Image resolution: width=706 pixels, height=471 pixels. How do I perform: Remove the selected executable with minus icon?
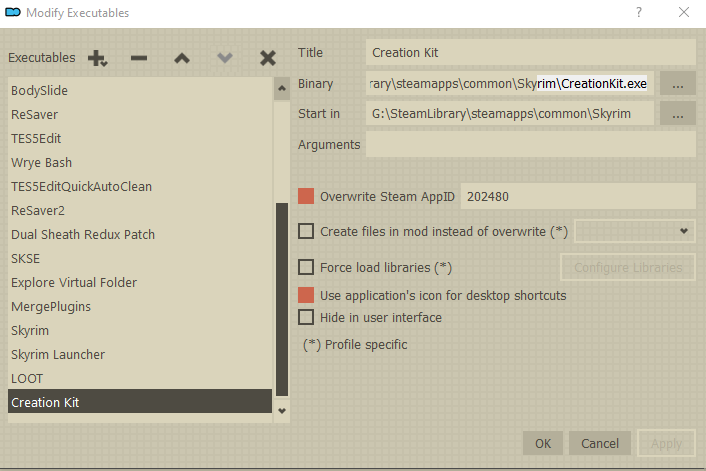[139, 58]
